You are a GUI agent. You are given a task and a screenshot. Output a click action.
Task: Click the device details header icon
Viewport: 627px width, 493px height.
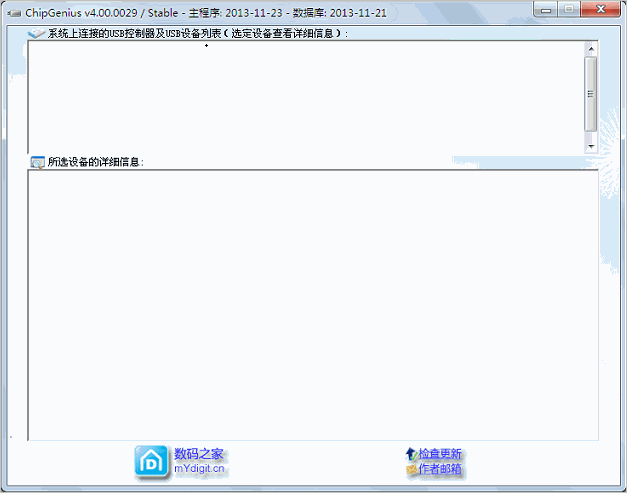point(38,162)
